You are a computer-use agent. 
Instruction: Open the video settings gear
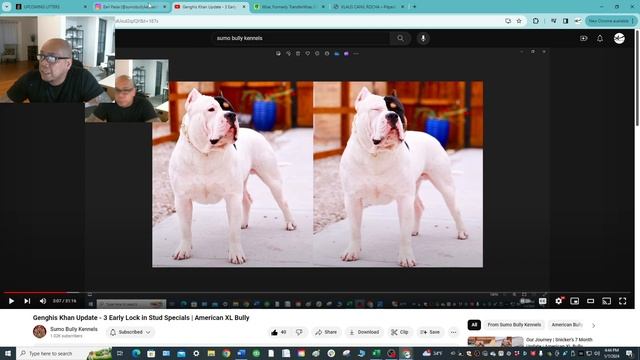tap(558, 301)
